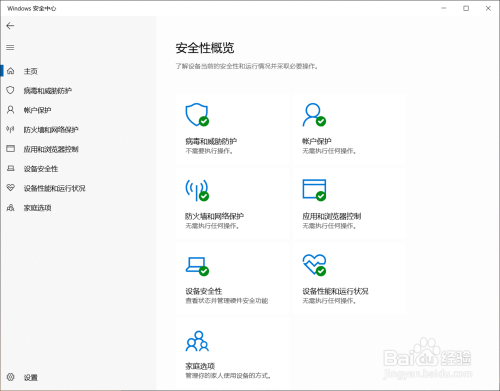Click the person icon for 帐户保护 in sidebar
The height and width of the screenshot is (391, 500).
[x=11, y=110]
